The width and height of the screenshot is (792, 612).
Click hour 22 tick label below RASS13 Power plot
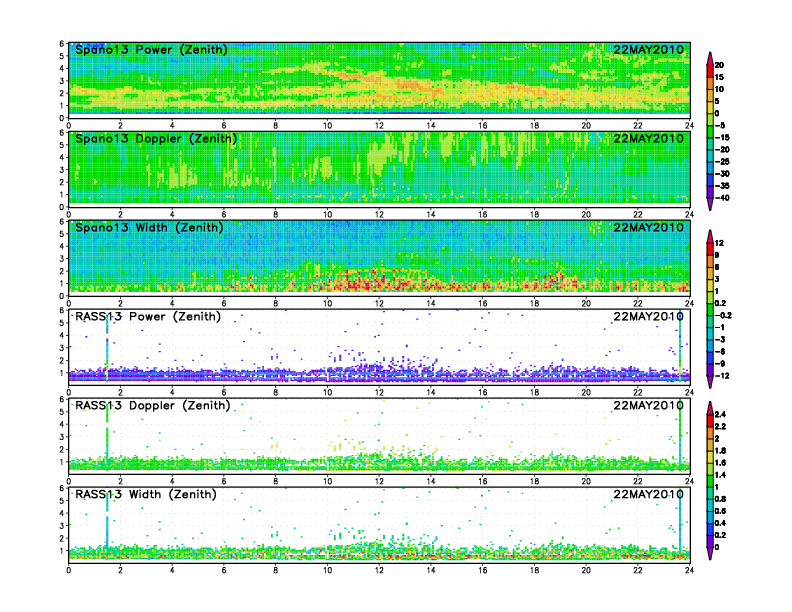638,392
